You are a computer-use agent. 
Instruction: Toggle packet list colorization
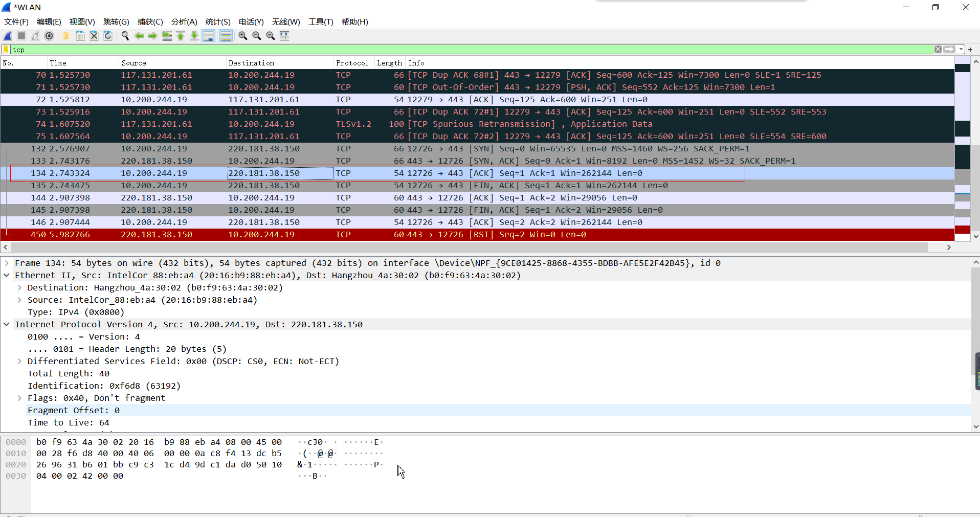[x=226, y=36]
